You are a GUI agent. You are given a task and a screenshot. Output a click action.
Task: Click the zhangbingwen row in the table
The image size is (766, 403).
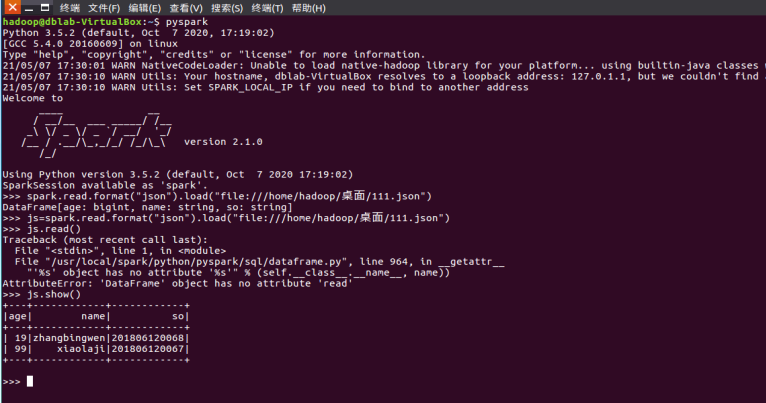click(x=96, y=338)
